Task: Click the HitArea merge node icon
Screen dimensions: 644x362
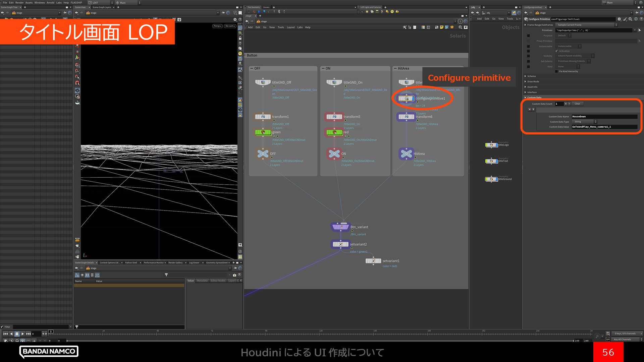Action: [x=406, y=154]
